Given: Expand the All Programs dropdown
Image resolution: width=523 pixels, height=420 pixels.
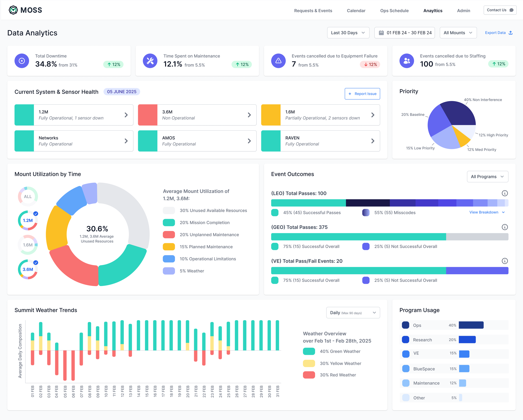Looking at the screenshot, I should [x=487, y=177].
